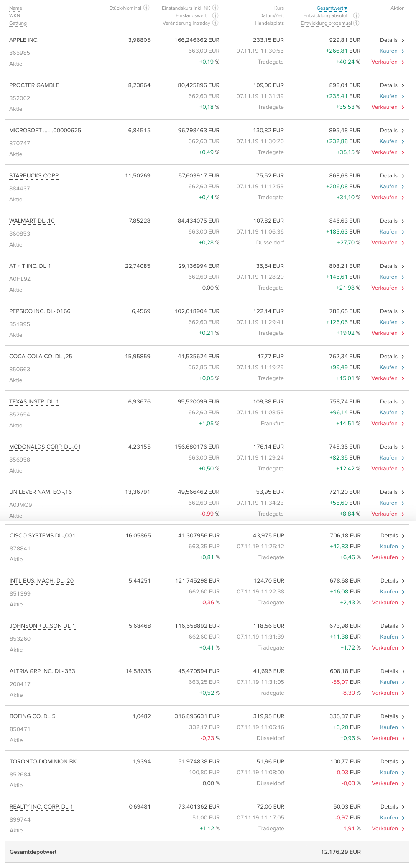Click Kaufen in the Realty Inc. row

click(x=393, y=818)
